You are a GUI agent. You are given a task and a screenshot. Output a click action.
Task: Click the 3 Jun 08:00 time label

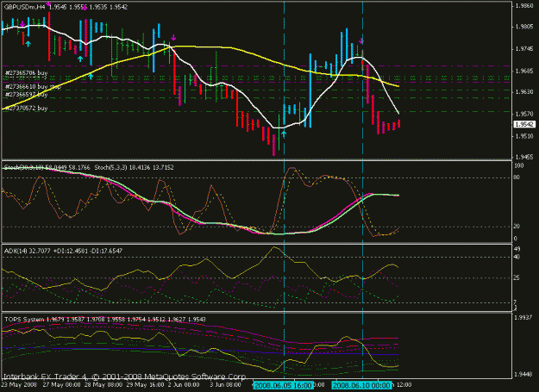[225, 385]
